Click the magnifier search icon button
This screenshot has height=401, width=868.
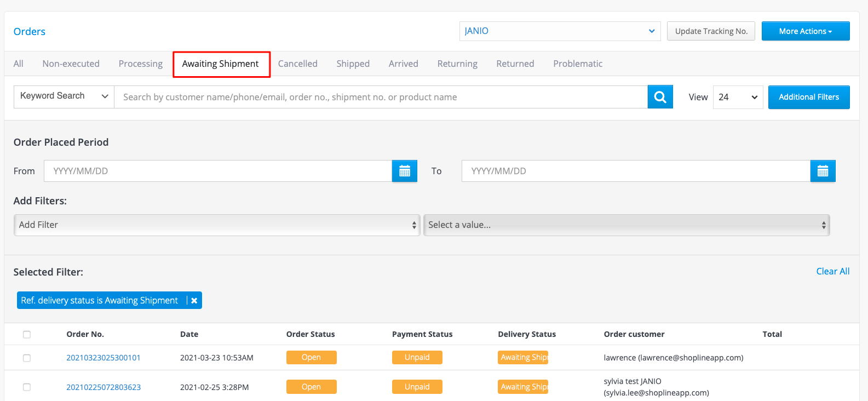click(660, 97)
